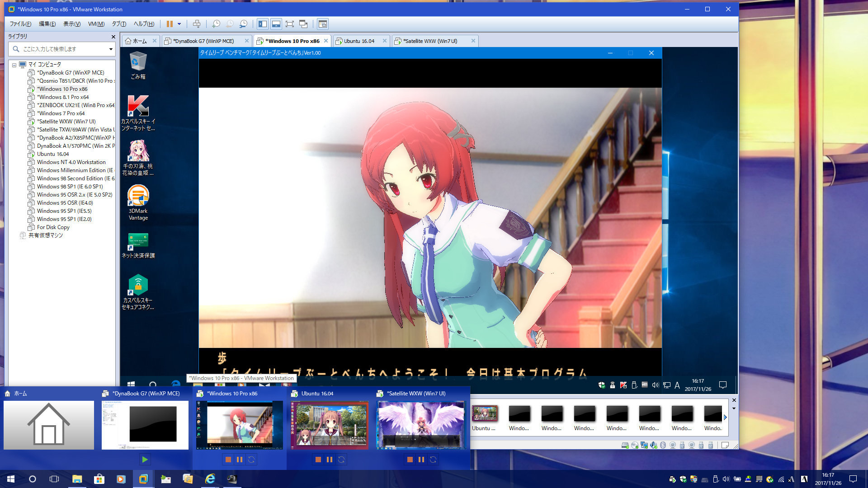Select Windows NT 4.0 Workstation in library
This screenshot has width=868, height=488.
[x=71, y=162]
